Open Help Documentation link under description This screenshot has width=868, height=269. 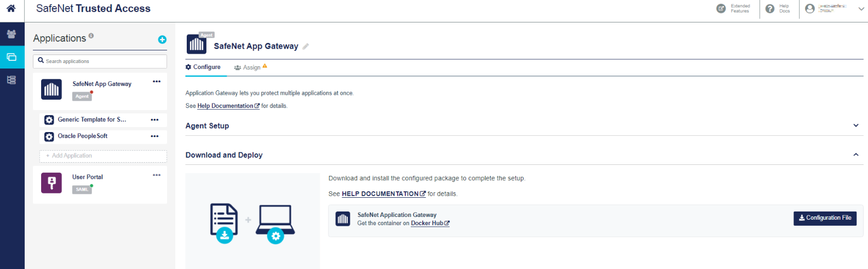point(228,106)
